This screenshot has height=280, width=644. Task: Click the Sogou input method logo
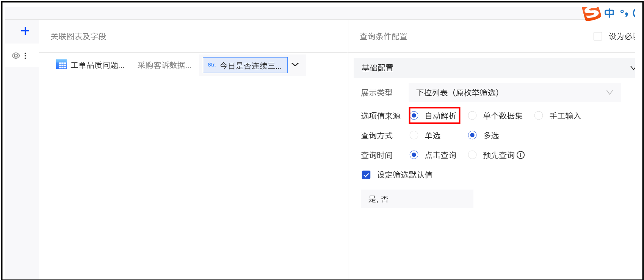click(591, 13)
